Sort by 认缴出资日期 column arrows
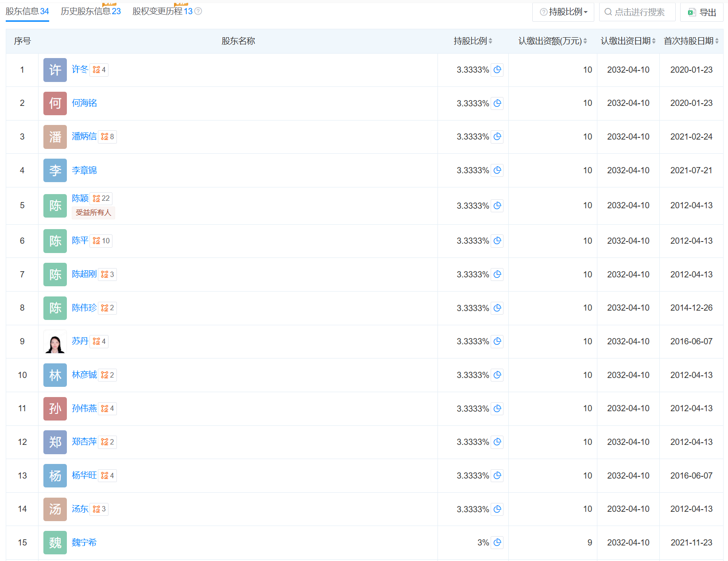This screenshot has width=728, height=561. tap(654, 41)
